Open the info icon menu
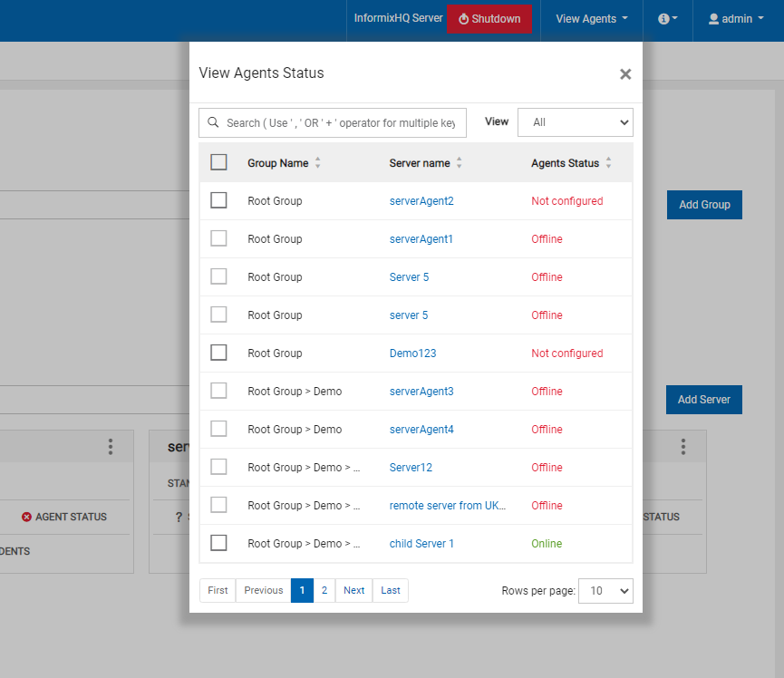The height and width of the screenshot is (678, 784). 667,18
